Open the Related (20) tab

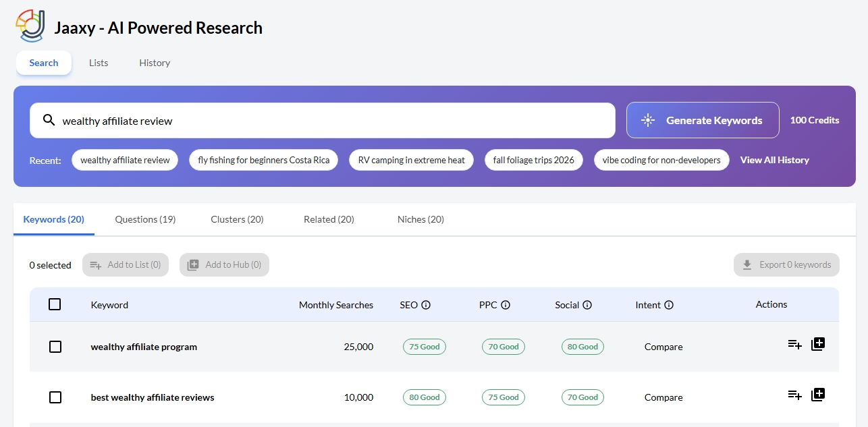[329, 219]
